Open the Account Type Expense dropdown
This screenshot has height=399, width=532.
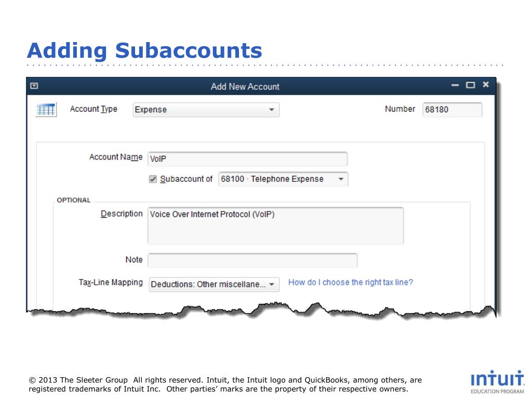click(206, 110)
